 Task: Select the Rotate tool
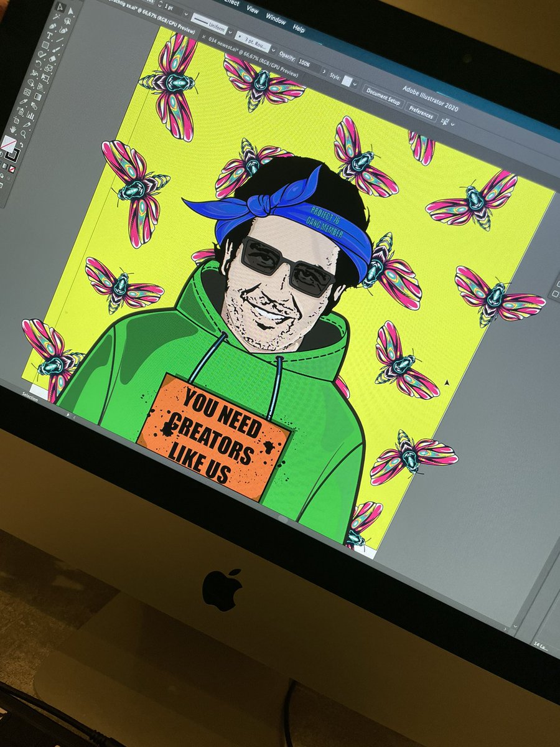(x=38, y=63)
